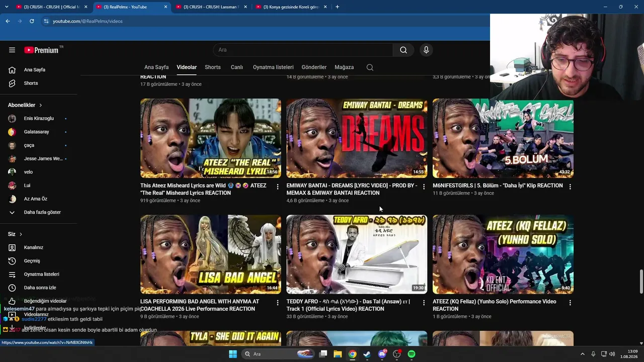Open Galatasaray channel avatar
The width and height of the screenshot is (644, 362).
(12, 132)
